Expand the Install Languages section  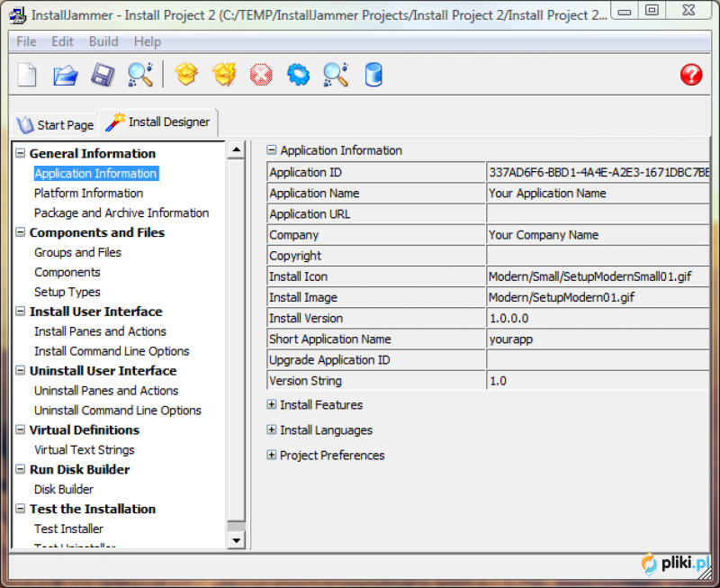coord(272,430)
